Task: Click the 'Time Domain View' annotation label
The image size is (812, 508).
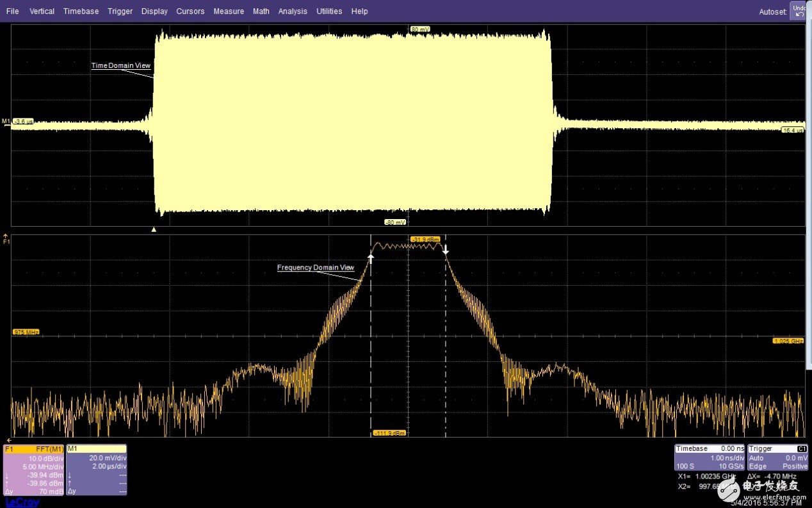Action: tap(121, 66)
